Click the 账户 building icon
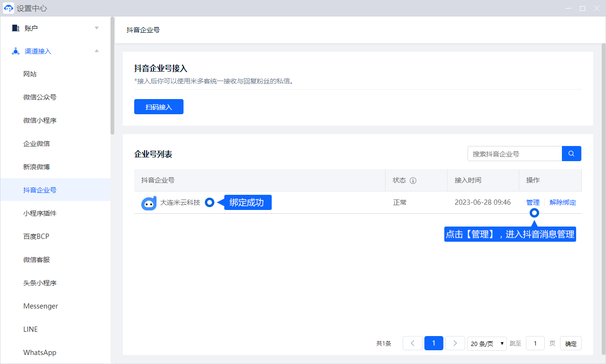Image resolution: width=606 pixels, height=364 pixels. (15, 28)
